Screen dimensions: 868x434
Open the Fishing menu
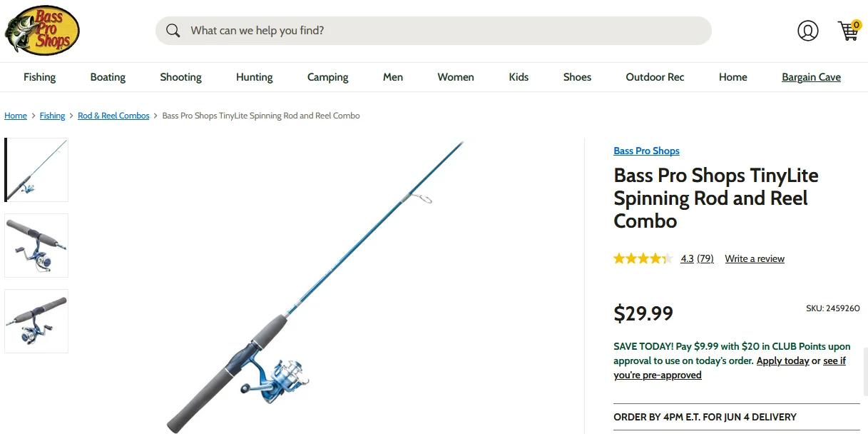[x=39, y=77]
